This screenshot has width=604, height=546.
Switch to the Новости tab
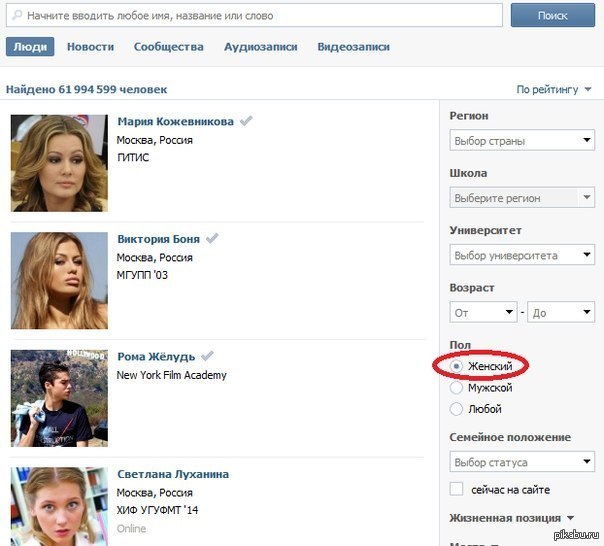point(90,47)
